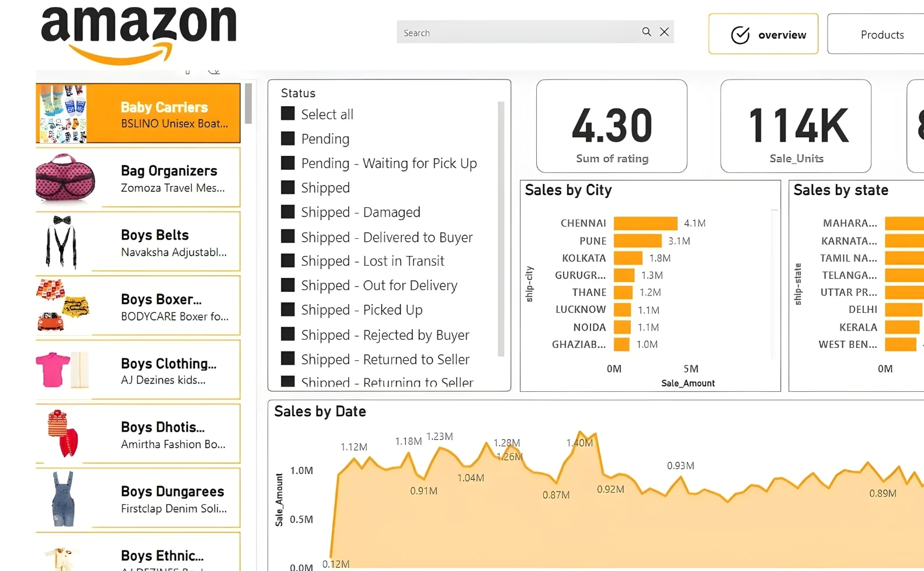Click the Boys Ethnic category card

138,552
